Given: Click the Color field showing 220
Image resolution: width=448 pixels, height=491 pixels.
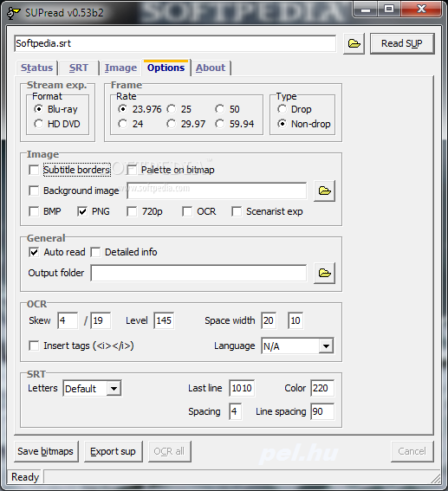Looking at the screenshot, I should point(322,388).
